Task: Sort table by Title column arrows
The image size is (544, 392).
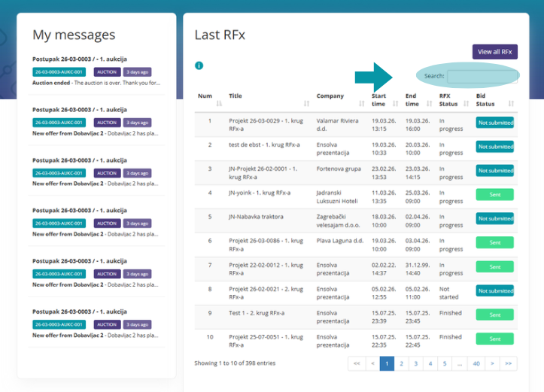Action: (x=306, y=103)
